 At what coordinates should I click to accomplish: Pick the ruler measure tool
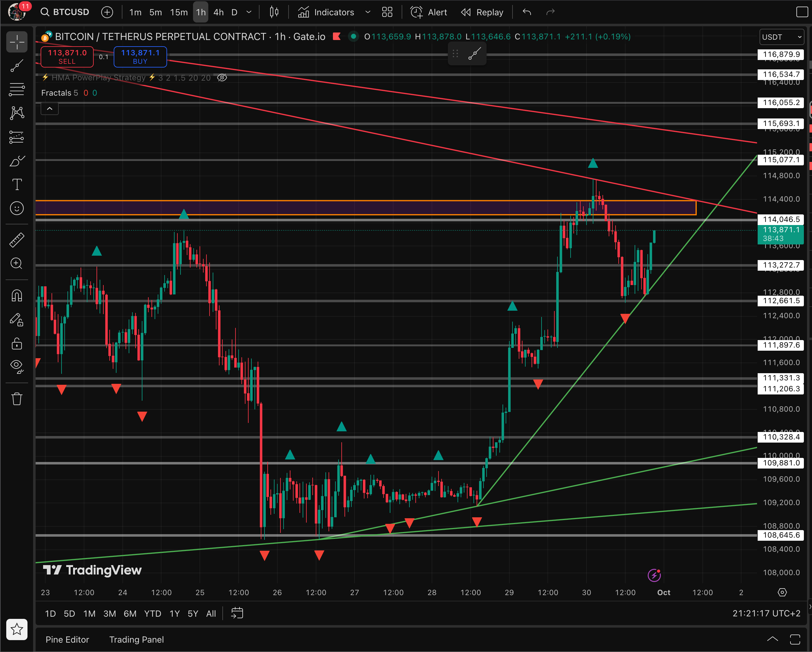pyautogui.click(x=17, y=240)
